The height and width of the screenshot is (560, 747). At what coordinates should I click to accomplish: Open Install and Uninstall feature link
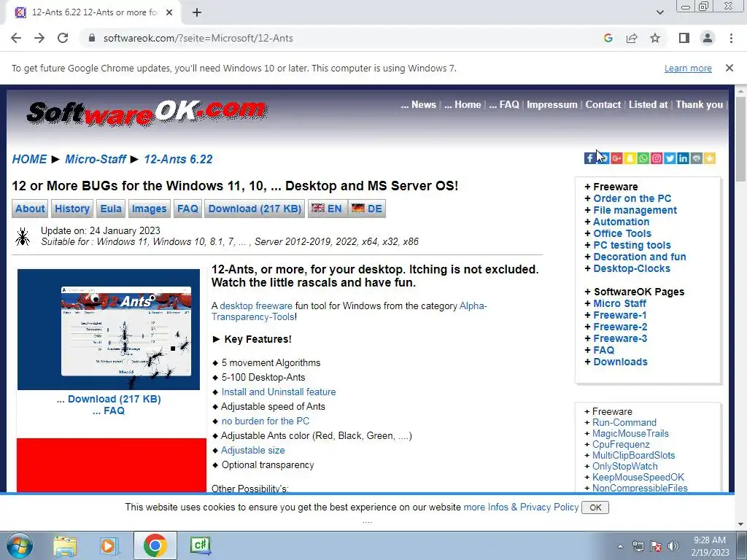(279, 392)
